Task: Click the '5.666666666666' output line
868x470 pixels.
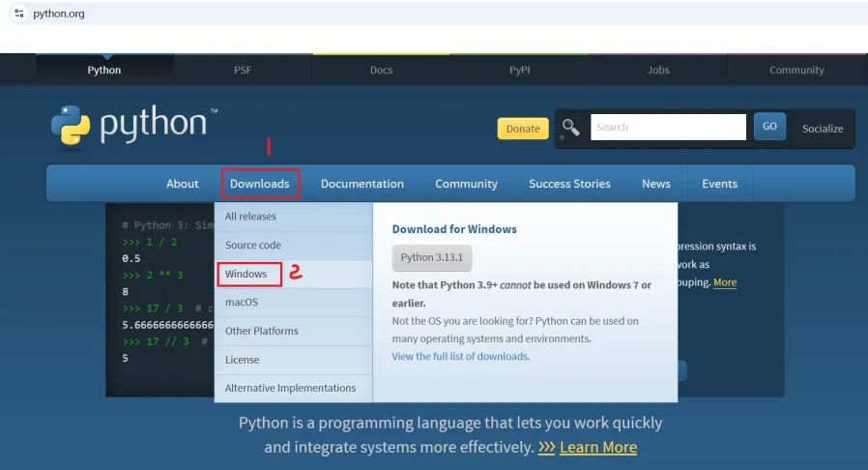Action: click(x=168, y=325)
